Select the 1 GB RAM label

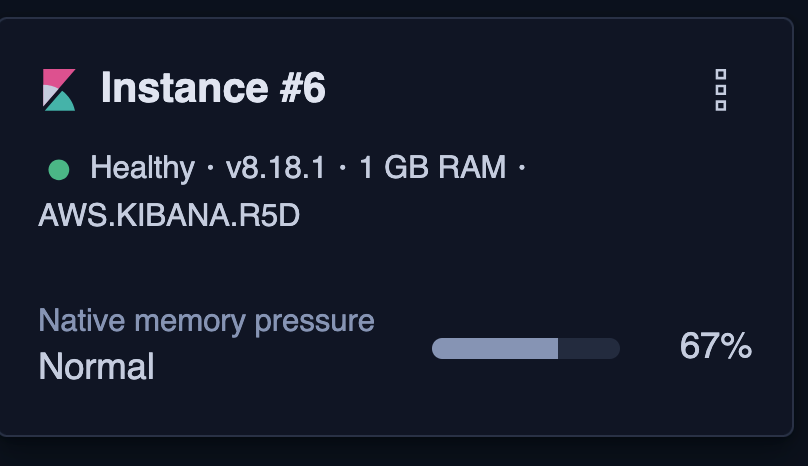click(433, 168)
